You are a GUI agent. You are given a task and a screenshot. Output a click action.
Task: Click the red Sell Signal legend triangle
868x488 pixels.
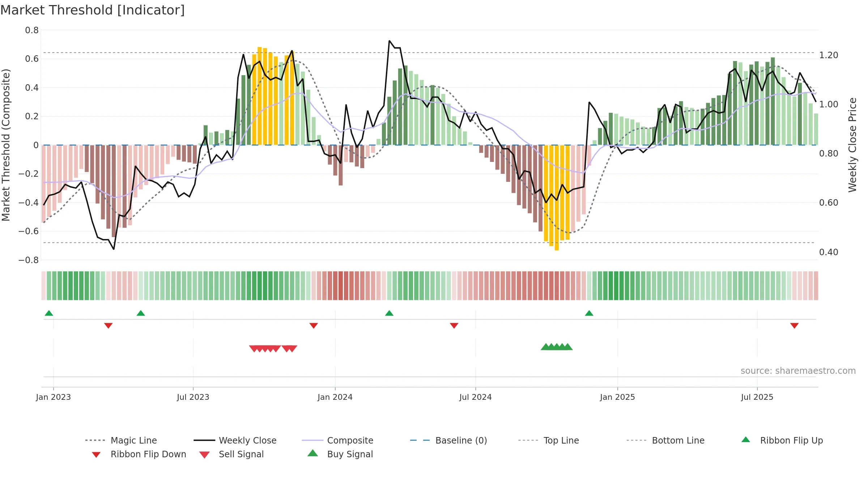point(204,455)
